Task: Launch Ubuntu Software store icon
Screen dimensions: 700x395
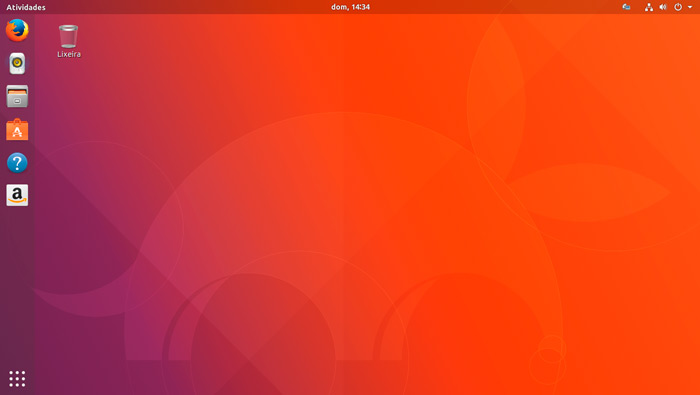Action: point(17,129)
